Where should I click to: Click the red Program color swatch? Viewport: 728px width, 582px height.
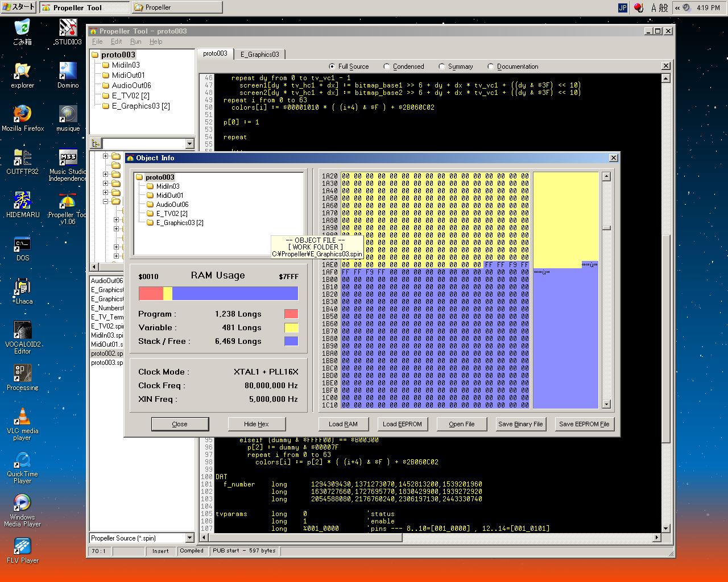[291, 314]
